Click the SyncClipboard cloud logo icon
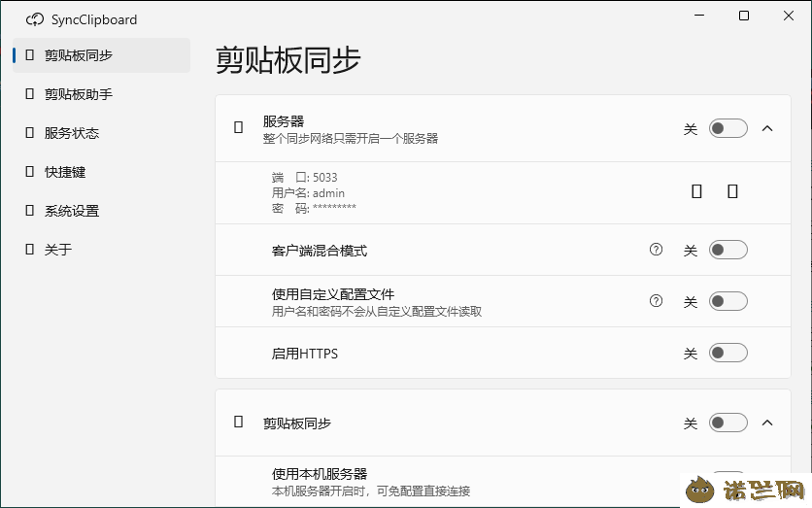 click(x=35, y=19)
